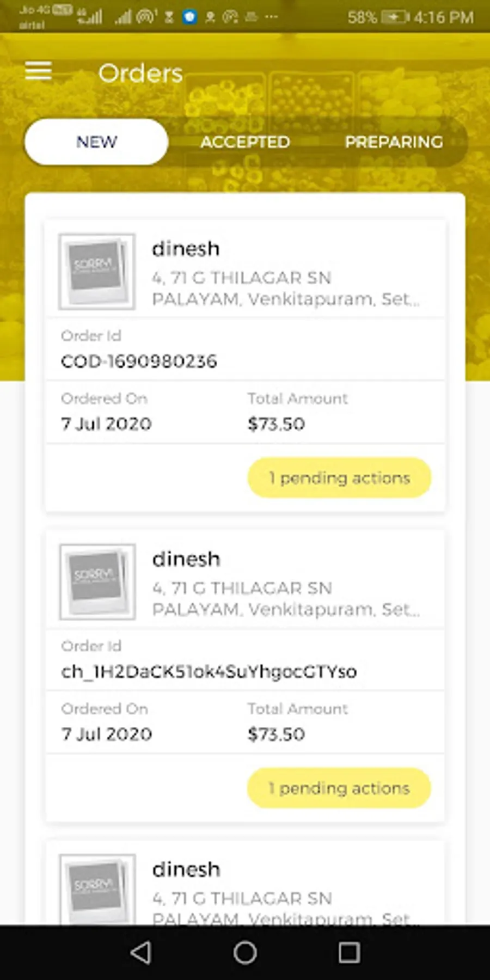Viewport: 490px width, 980px height.
Task: Tap the Android back navigation icon
Action: [x=141, y=953]
